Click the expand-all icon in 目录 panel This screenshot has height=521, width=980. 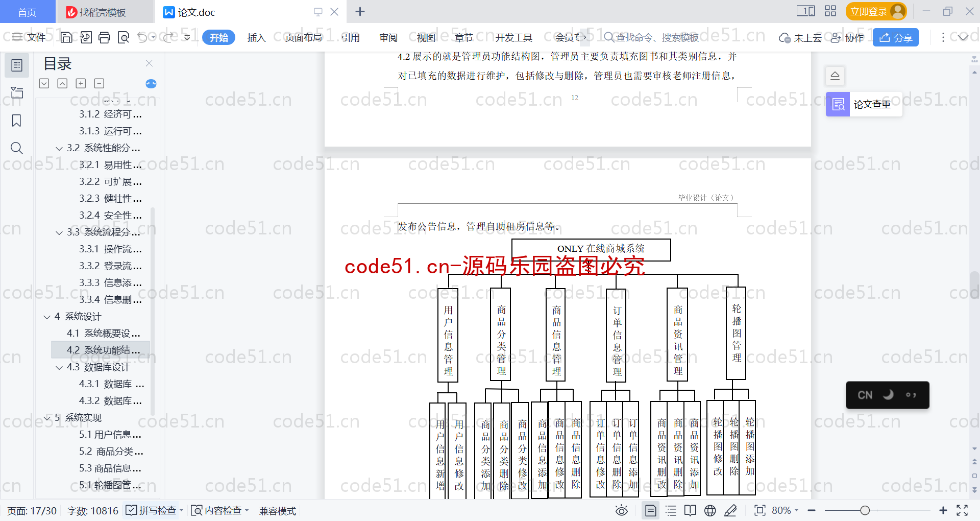44,83
